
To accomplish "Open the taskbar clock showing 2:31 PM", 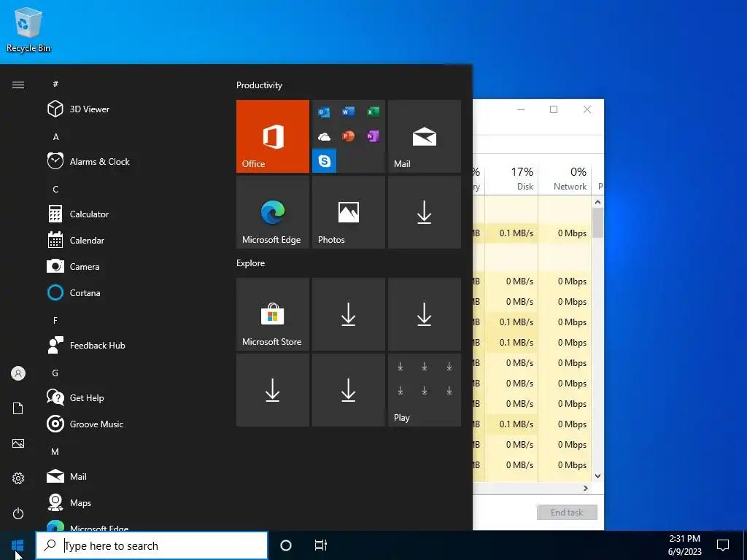I will click(x=684, y=545).
